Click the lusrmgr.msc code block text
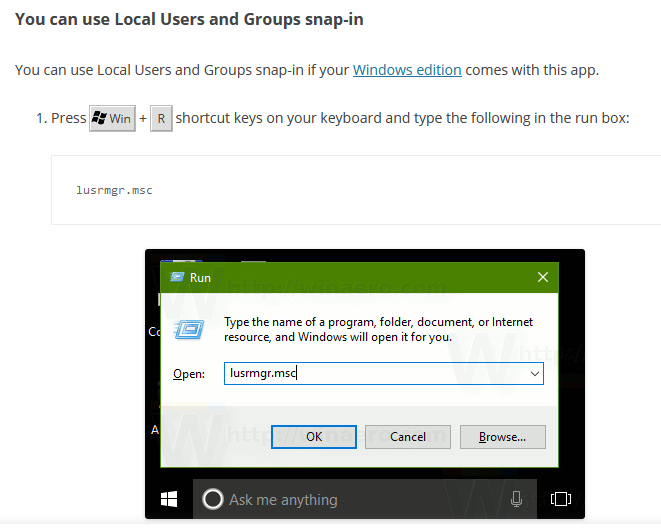 114,190
